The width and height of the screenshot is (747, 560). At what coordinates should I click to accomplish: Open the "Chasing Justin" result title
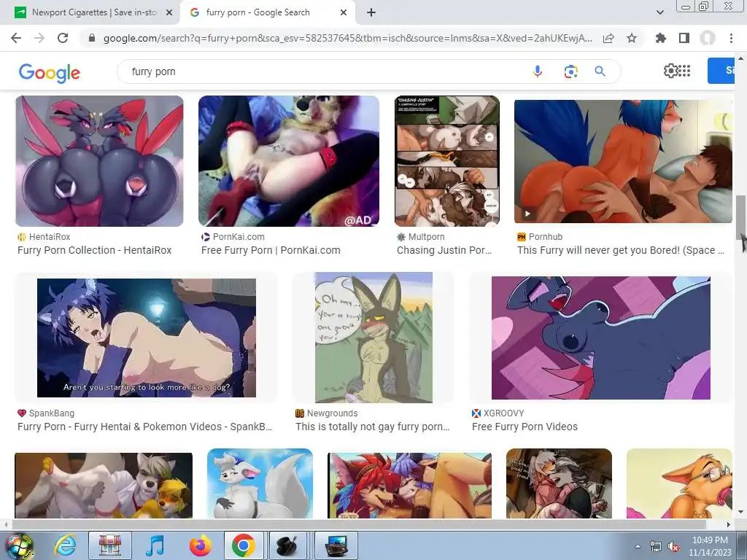point(444,250)
